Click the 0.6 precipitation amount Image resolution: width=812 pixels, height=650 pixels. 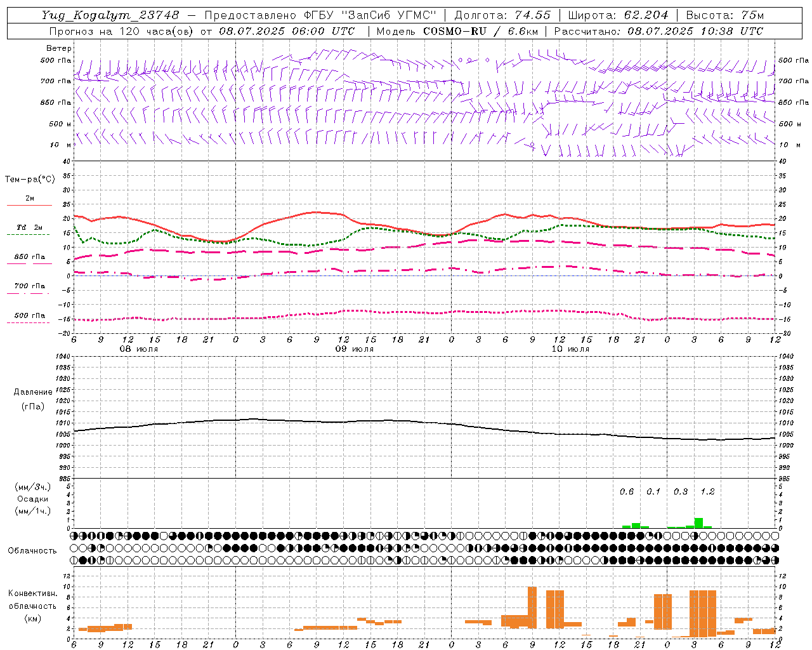tap(627, 492)
